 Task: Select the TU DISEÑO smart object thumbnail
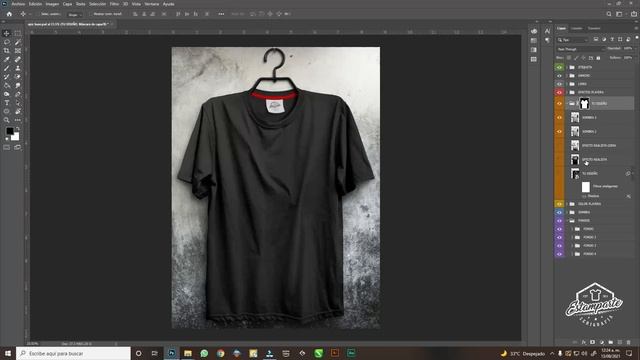pyautogui.click(x=575, y=173)
